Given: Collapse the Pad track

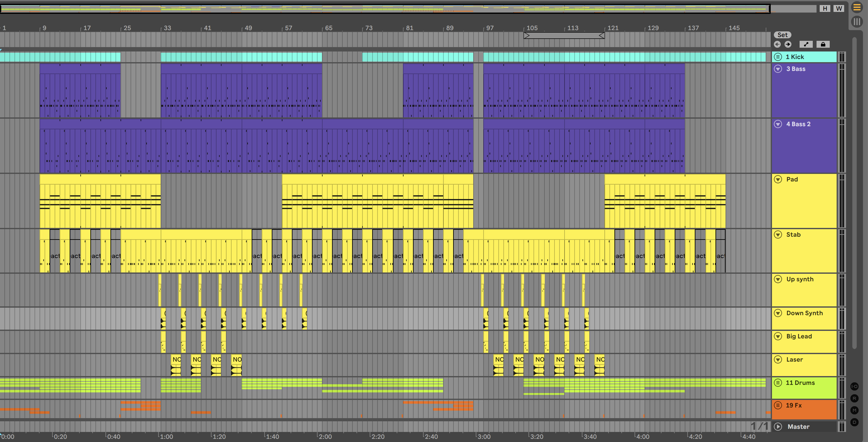Looking at the screenshot, I should [778, 179].
